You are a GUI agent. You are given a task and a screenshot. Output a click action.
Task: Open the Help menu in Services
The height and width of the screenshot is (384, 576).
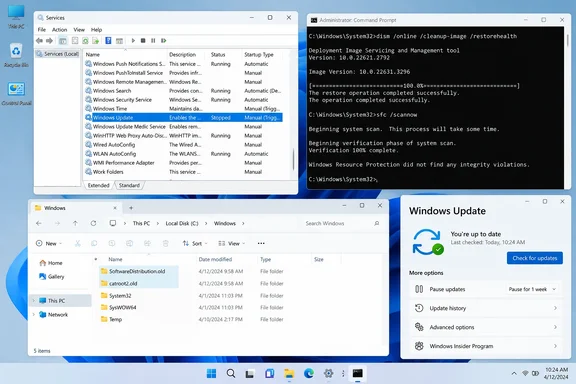click(96, 30)
